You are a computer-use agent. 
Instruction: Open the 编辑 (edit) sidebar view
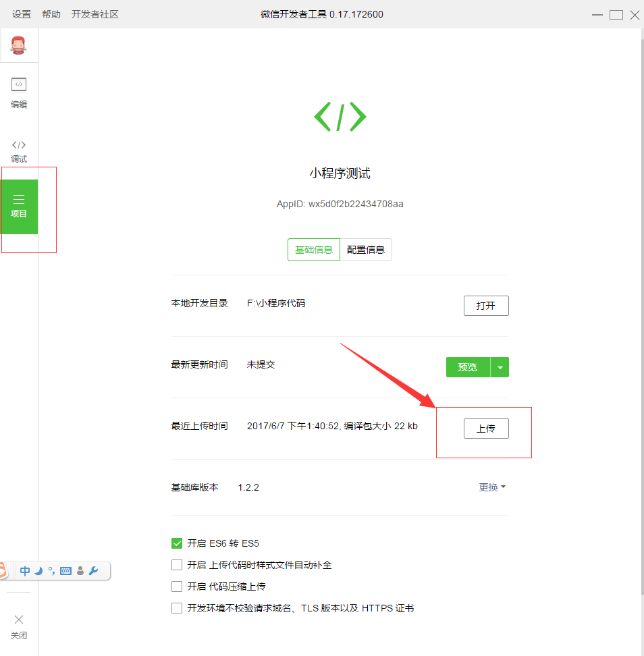click(19, 92)
